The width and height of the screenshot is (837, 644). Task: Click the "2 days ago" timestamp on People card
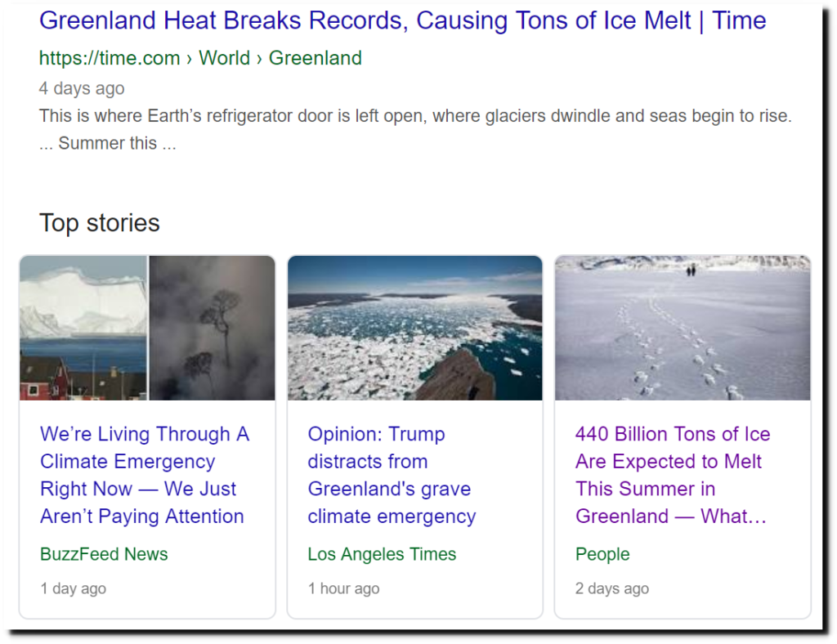(x=611, y=588)
